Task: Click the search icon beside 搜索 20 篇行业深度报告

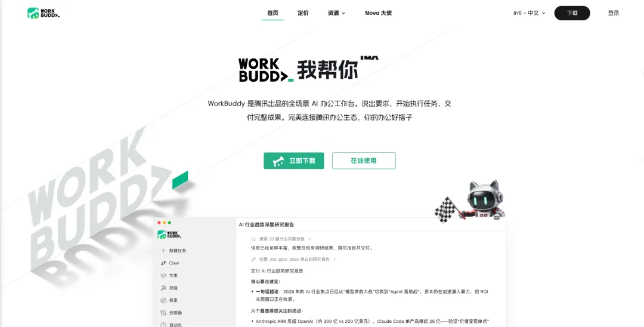Action: [253, 239]
